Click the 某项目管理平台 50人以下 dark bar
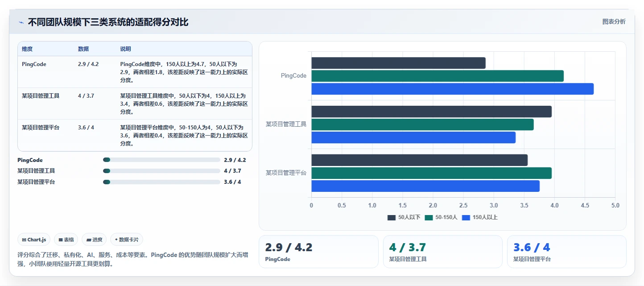The image size is (644, 286). [x=420, y=160]
